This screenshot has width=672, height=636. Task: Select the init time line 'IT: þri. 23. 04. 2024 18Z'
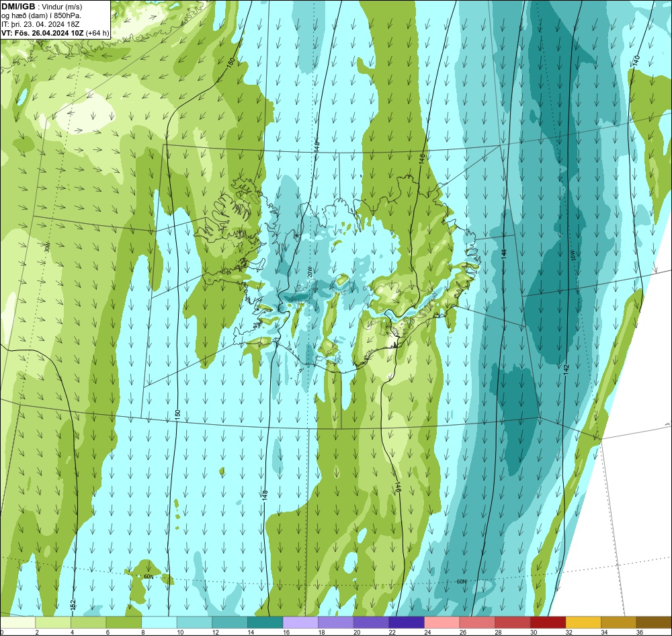click(40, 24)
